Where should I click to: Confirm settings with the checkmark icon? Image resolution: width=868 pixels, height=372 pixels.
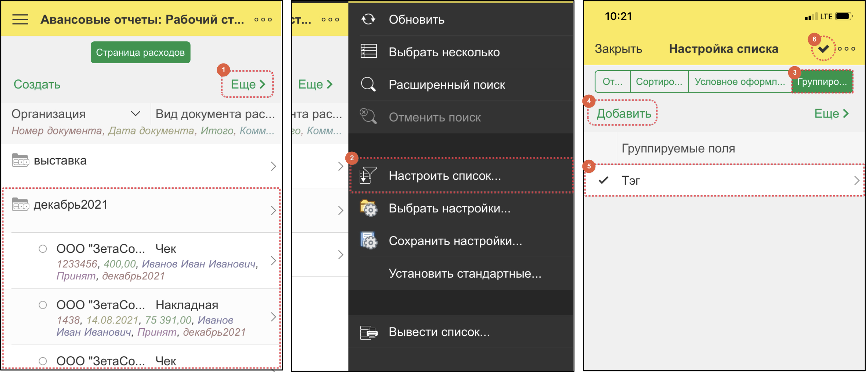823,49
